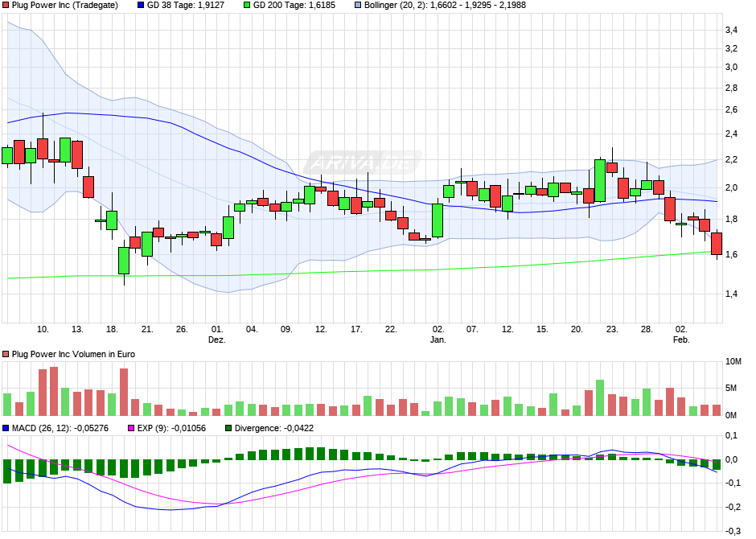Click the '28.' date label on the time axis
The width and height of the screenshot is (756, 539).
(x=647, y=329)
